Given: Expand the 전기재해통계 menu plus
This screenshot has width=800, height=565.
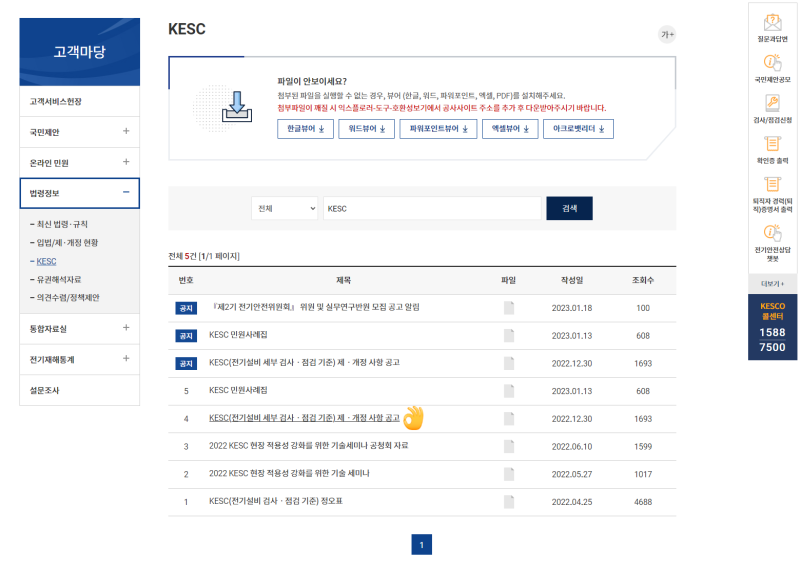Looking at the screenshot, I should coord(126,358).
